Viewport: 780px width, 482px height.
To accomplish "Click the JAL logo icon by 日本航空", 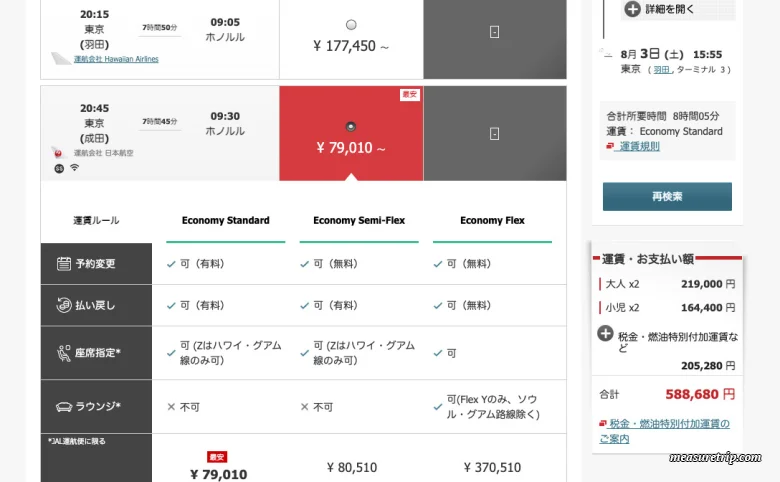I will [x=59, y=153].
